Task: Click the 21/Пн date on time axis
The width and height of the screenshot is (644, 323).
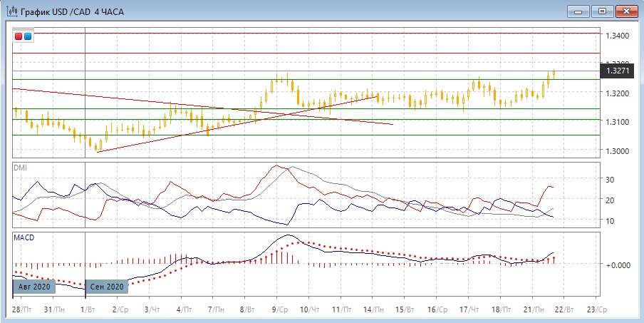Action: coord(531,310)
